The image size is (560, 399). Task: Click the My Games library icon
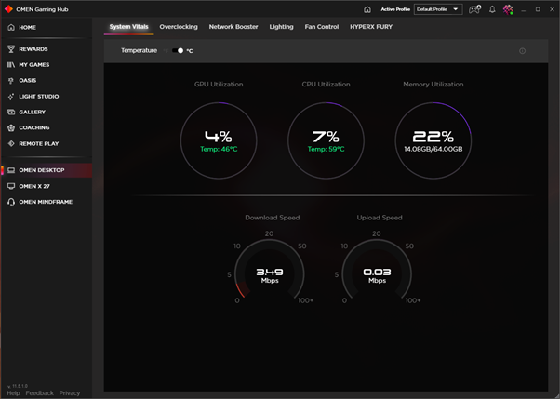(11, 65)
